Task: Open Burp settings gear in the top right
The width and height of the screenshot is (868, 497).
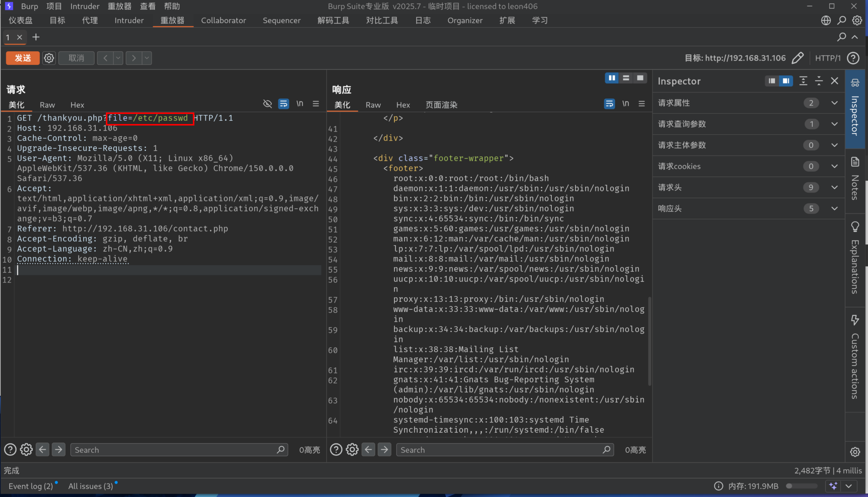Action: click(x=857, y=20)
